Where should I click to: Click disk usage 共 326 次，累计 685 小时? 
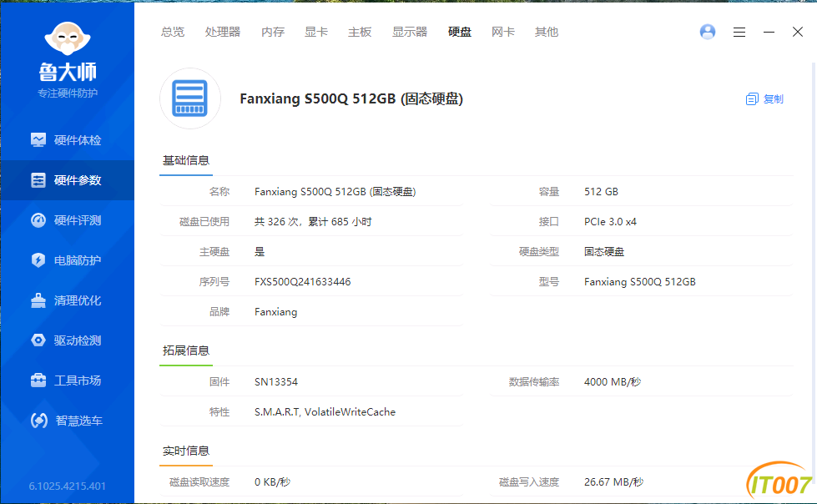pos(313,222)
